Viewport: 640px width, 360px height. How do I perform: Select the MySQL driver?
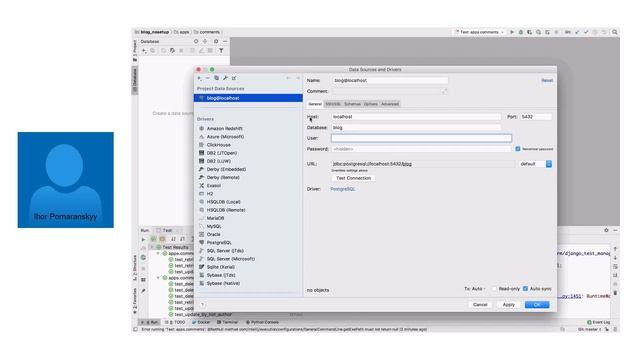coord(214,226)
